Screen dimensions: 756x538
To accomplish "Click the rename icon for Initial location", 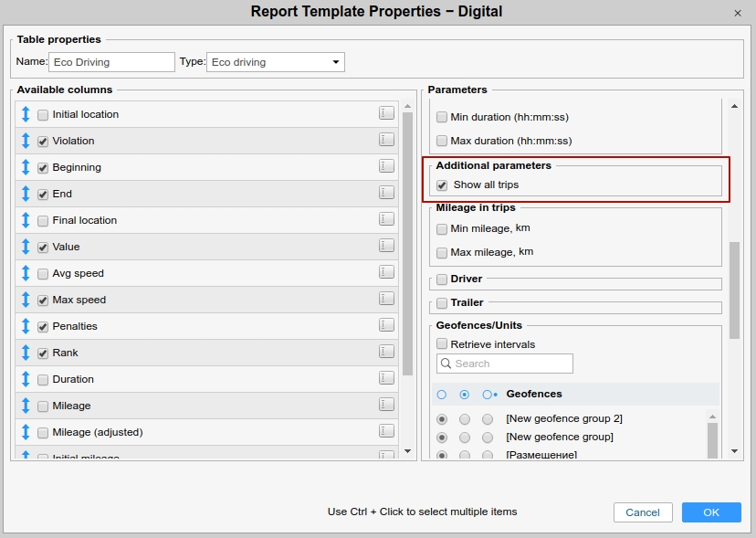I will point(387,113).
